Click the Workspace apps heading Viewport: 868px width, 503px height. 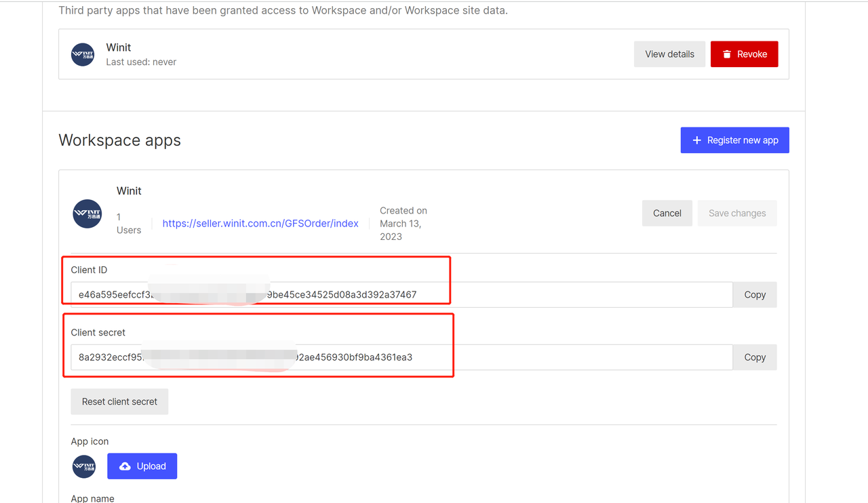pyautogui.click(x=120, y=140)
